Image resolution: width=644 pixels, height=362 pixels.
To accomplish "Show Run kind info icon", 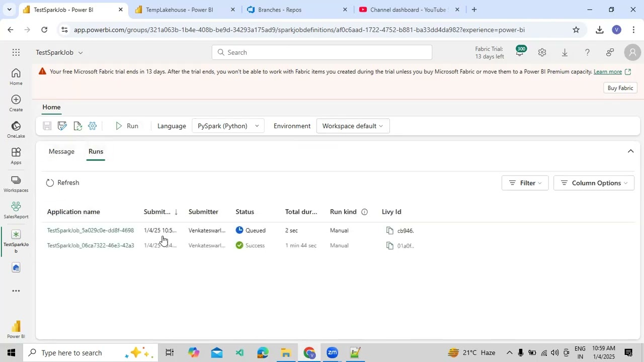I will 364,212.
